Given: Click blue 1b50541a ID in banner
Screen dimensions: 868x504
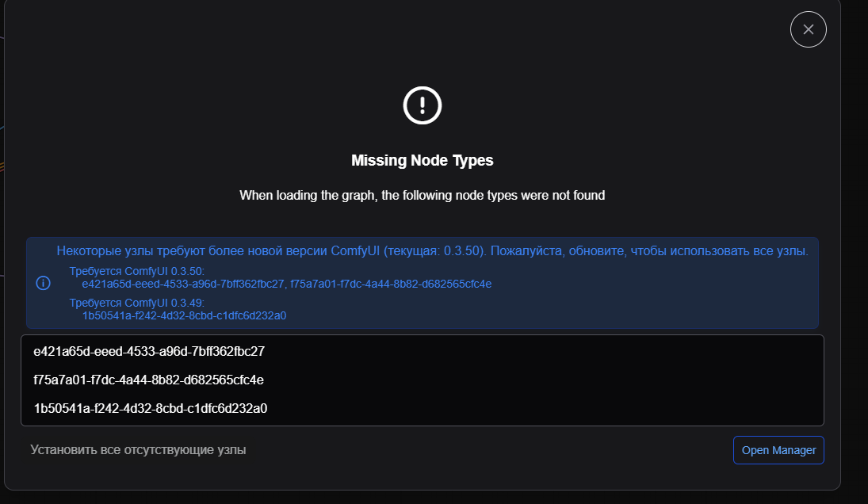Looking at the screenshot, I should click(x=184, y=315).
